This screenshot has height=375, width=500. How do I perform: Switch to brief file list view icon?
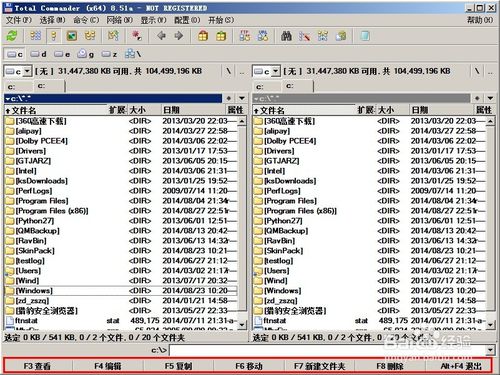(36, 36)
